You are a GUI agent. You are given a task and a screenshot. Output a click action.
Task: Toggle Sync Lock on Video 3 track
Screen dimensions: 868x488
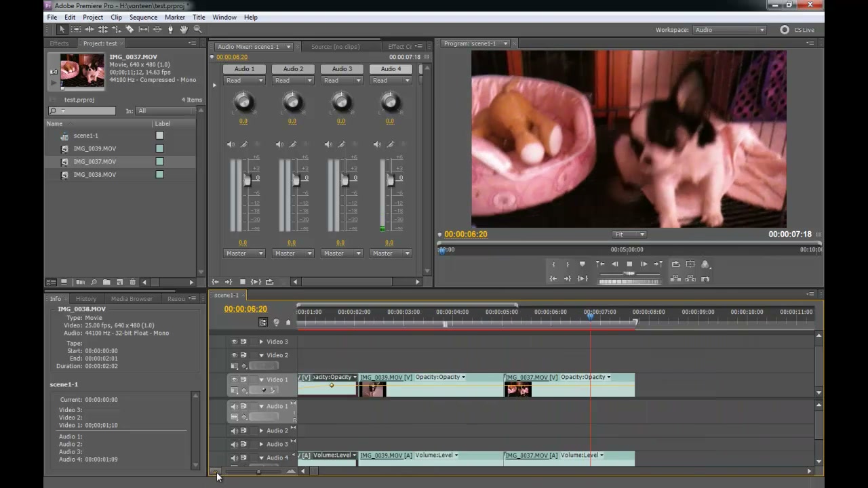click(243, 342)
